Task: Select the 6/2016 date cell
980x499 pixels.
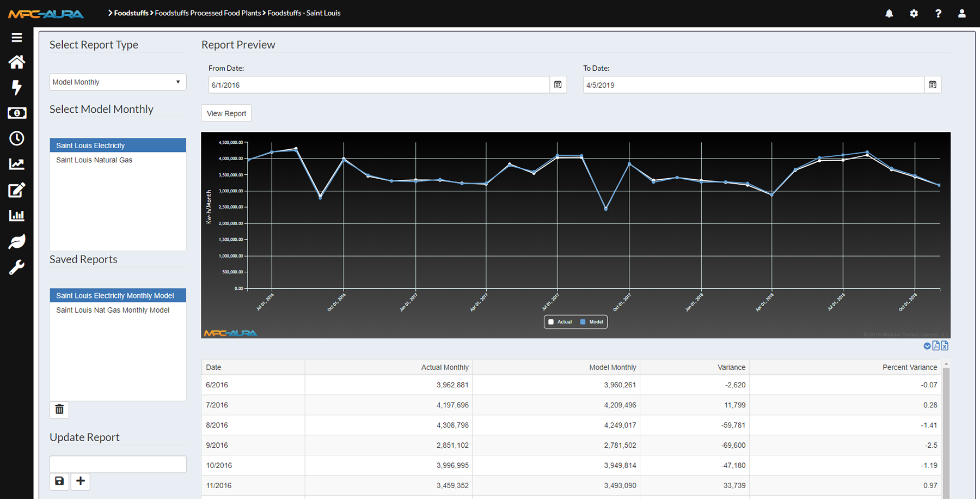Action: [253, 385]
